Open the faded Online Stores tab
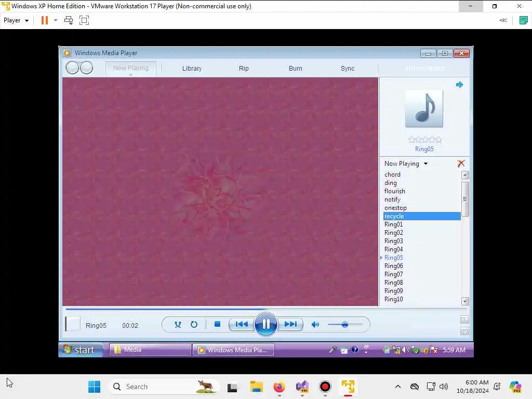 click(x=425, y=68)
